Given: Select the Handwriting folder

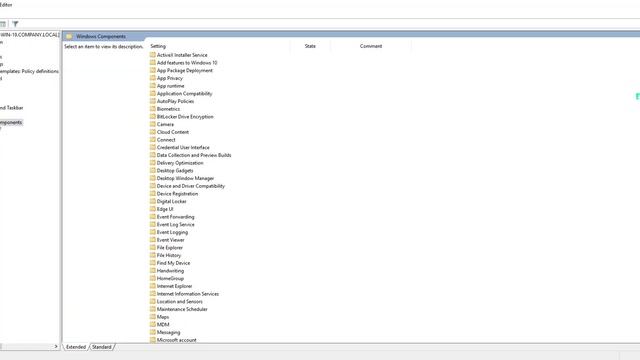Looking at the screenshot, I should pos(167,271).
